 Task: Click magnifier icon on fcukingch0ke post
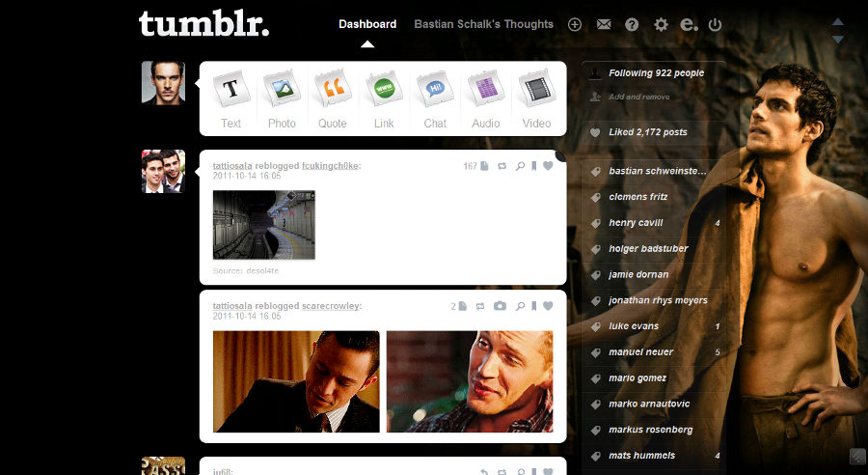[x=520, y=166]
